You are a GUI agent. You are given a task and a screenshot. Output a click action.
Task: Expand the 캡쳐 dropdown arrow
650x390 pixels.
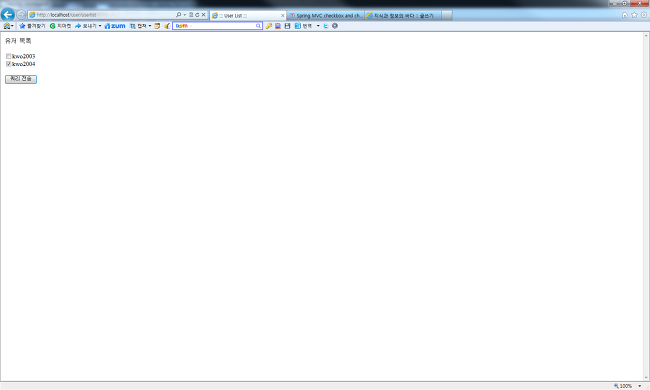pos(150,26)
